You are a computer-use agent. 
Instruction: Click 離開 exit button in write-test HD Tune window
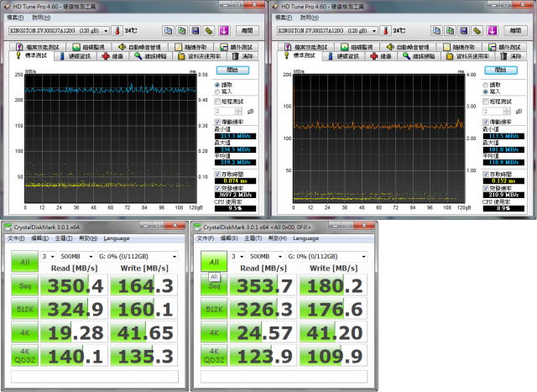[x=515, y=31]
